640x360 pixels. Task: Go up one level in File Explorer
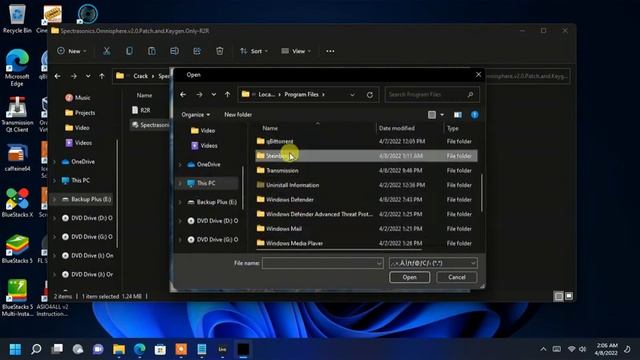[x=102, y=76]
